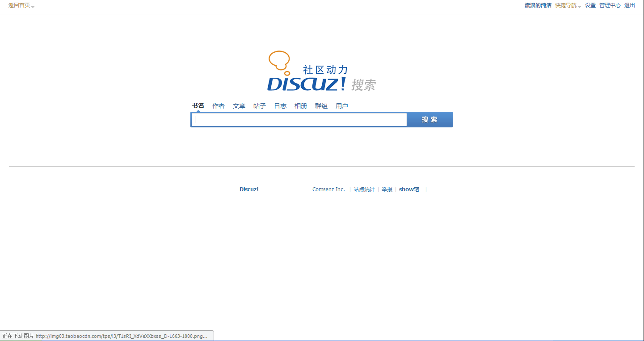Screen dimensions: 644x341
Task: Click the Discuz! logo image
Action: point(322,71)
